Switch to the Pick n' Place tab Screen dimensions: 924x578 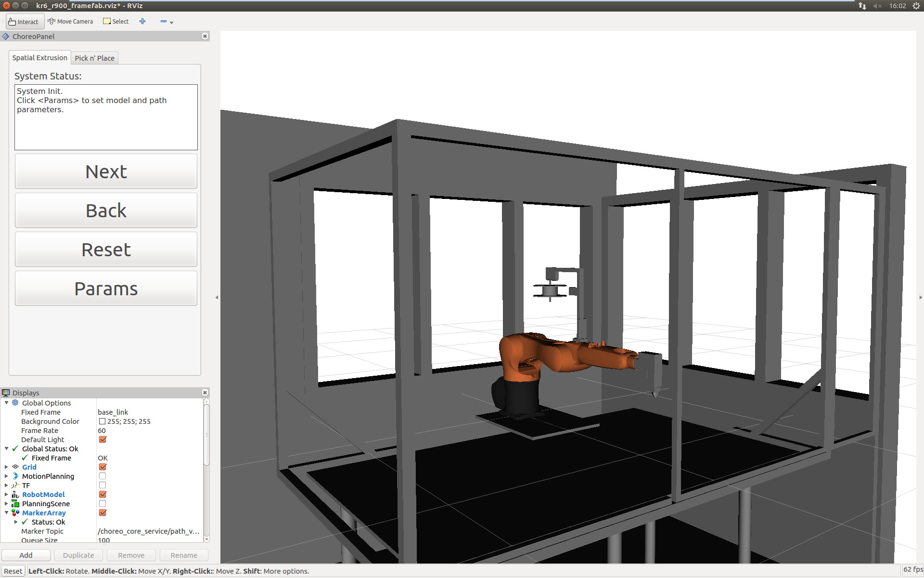[94, 58]
